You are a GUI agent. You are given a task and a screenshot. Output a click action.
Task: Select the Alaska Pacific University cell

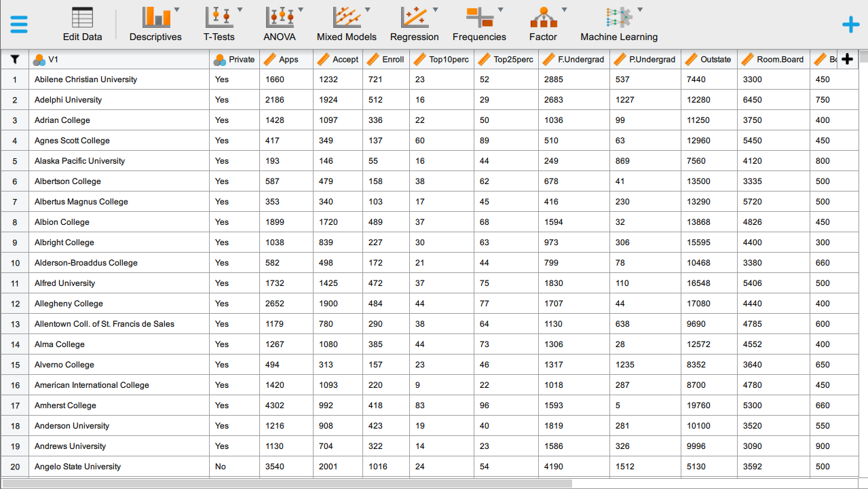[x=119, y=161]
